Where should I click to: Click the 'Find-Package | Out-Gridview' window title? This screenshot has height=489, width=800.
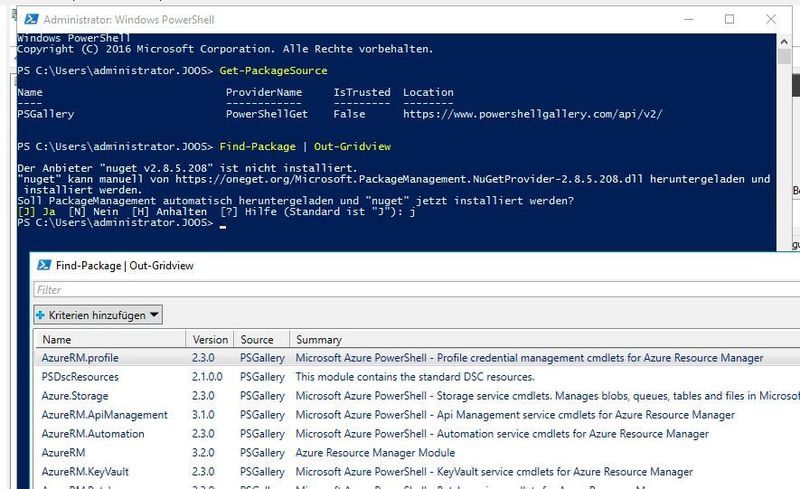(x=124, y=265)
